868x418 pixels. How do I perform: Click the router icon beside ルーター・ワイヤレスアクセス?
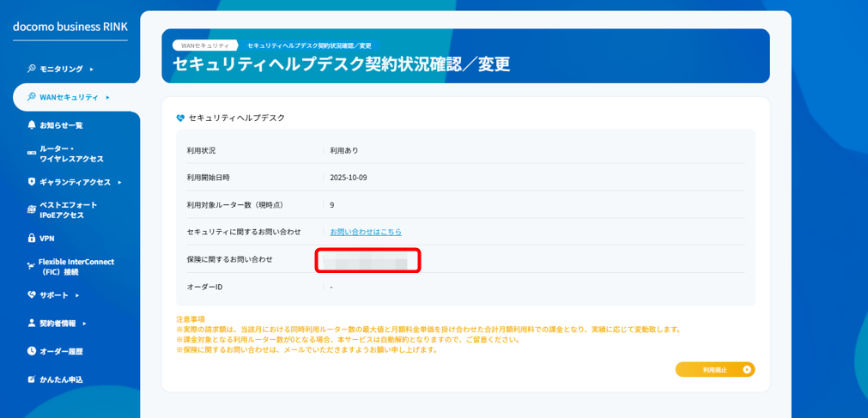(x=32, y=154)
